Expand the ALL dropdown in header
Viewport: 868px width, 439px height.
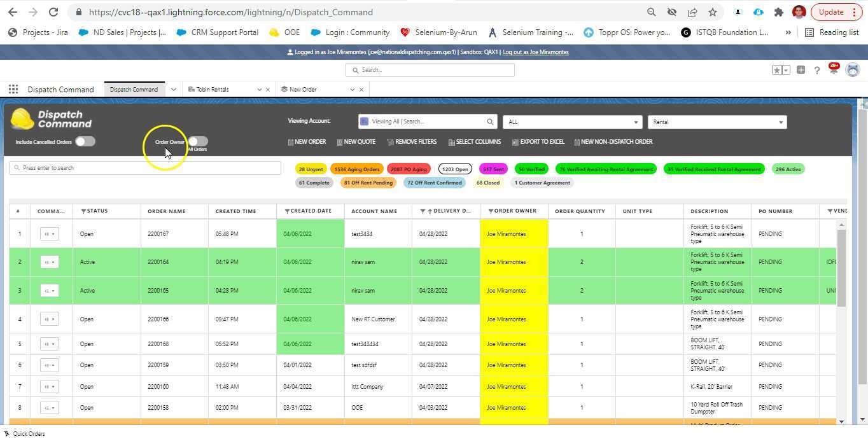571,122
